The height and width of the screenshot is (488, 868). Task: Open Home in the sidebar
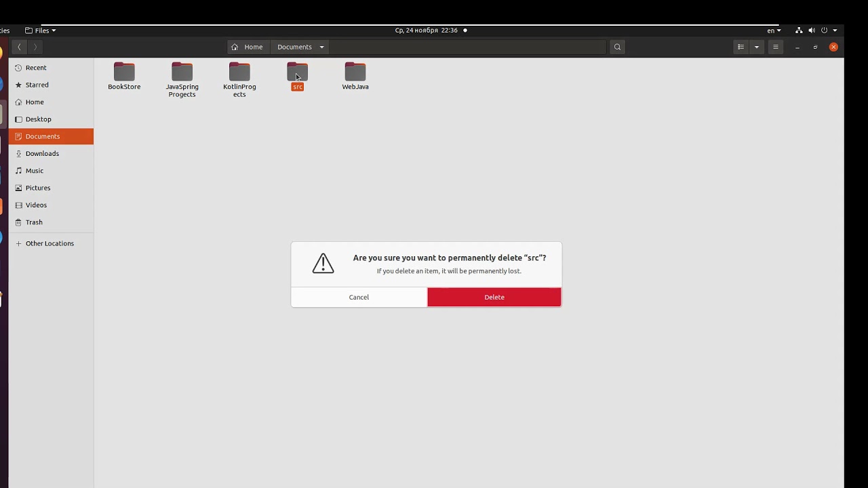coord(52,102)
